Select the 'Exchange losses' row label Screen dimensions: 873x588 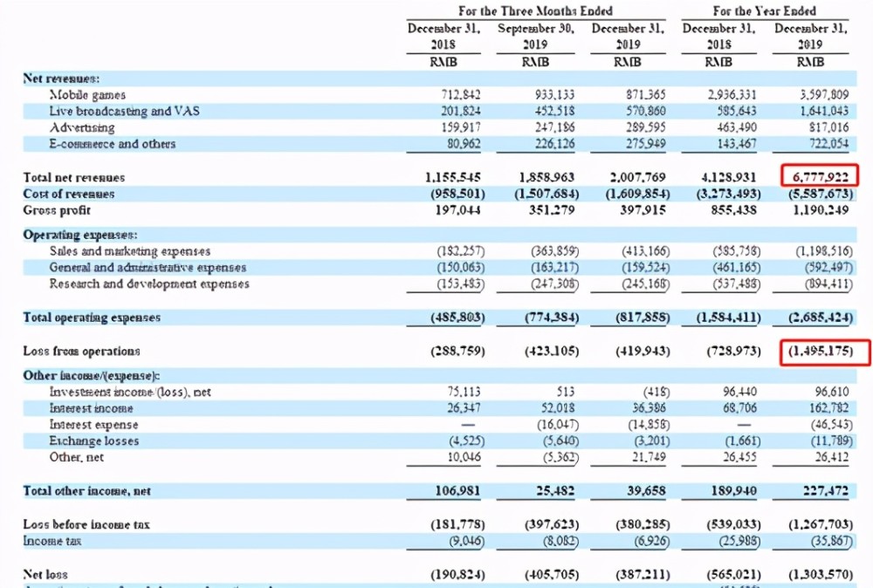click(94, 441)
